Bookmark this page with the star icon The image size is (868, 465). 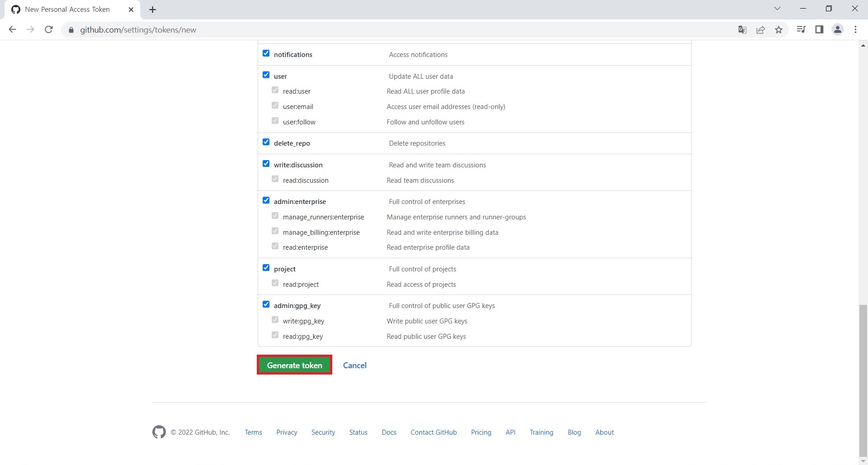779,30
